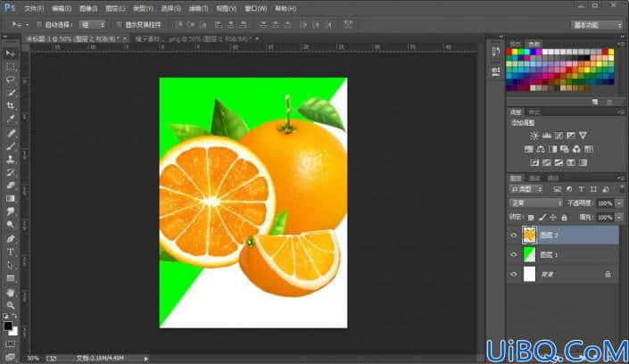Add a Channel Mixer adjustment

pos(576,149)
